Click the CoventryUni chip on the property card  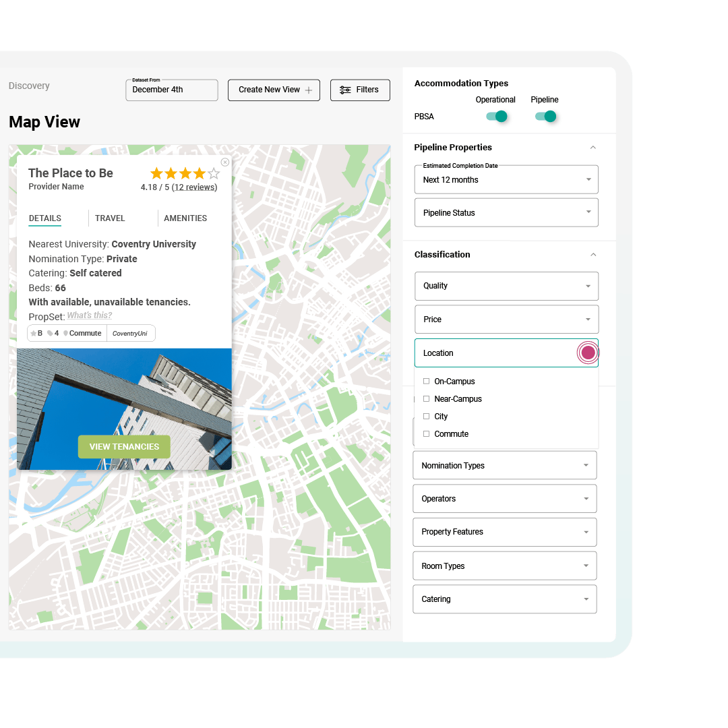131,332
